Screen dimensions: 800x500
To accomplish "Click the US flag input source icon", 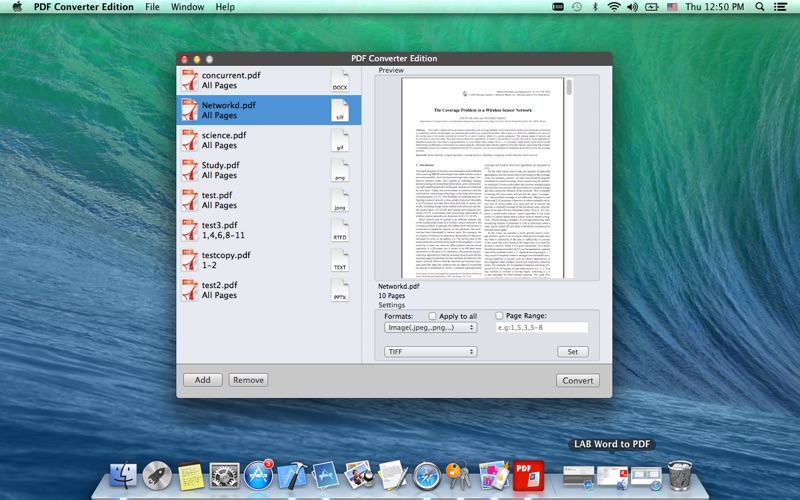I will coord(672,7).
